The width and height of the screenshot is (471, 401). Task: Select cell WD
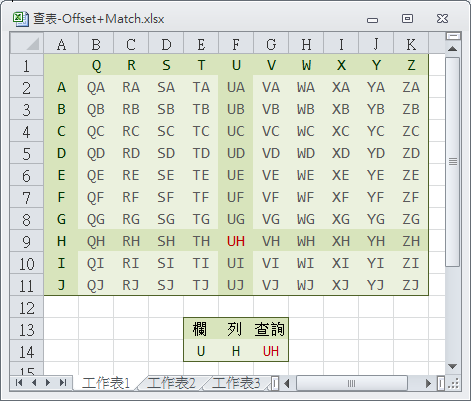point(306,153)
